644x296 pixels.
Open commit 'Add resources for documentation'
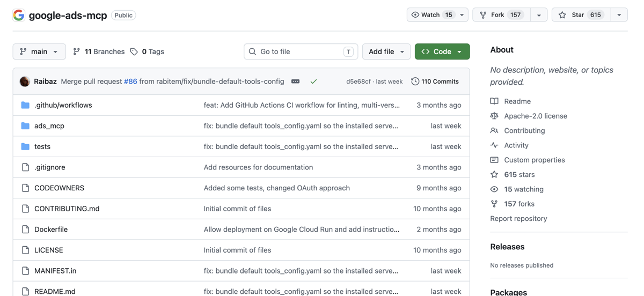(258, 167)
